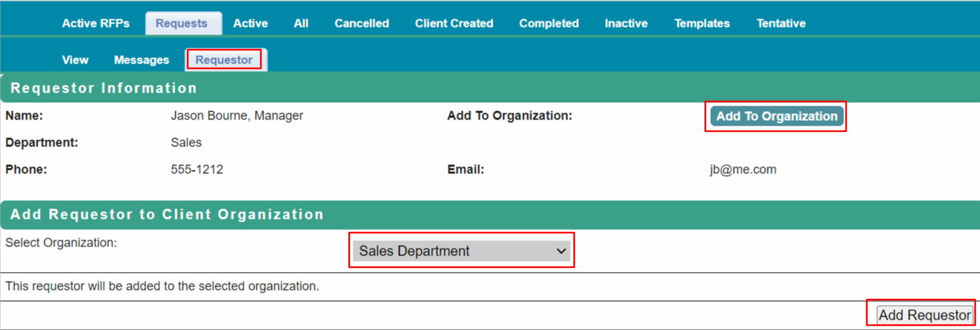Click the Add Requestor button
Image resolution: width=980 pixels, height=330 pixels.
[x=925, y=316]
